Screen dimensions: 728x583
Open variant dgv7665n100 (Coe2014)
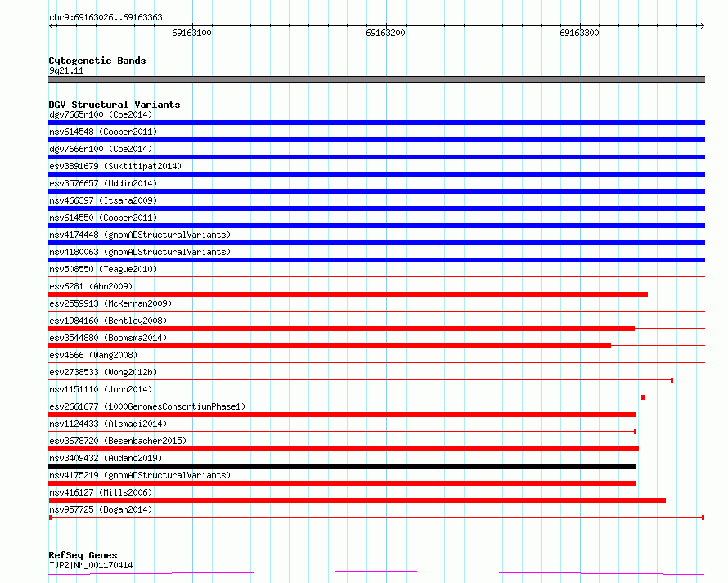click(101, 114)
